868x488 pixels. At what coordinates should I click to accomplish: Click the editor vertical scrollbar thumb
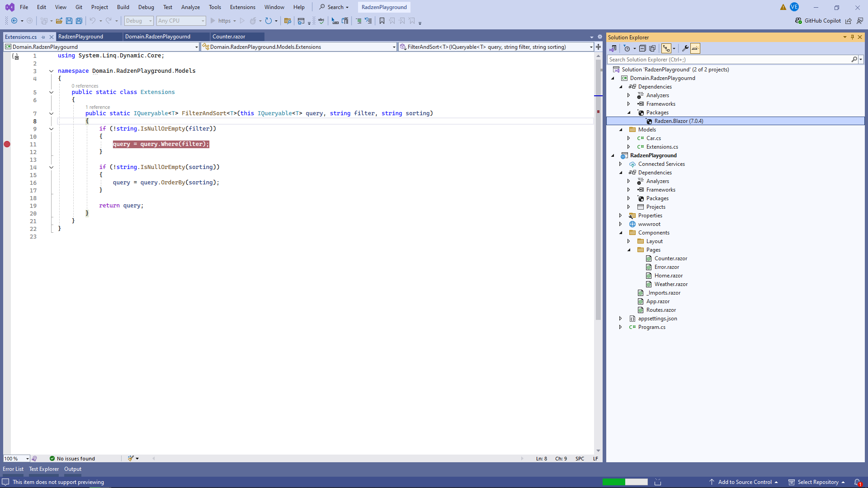(x=598, y=190)
